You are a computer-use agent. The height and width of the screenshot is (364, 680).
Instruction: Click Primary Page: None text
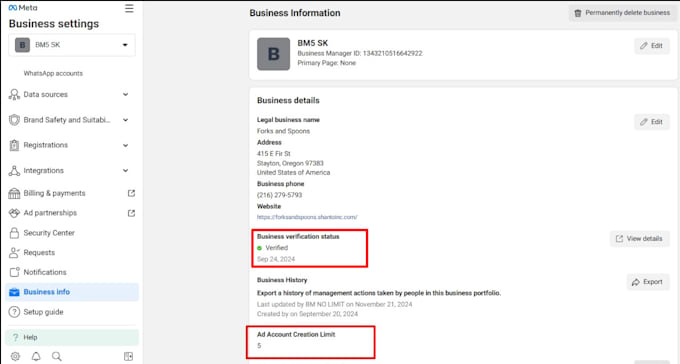click(327, 63)
